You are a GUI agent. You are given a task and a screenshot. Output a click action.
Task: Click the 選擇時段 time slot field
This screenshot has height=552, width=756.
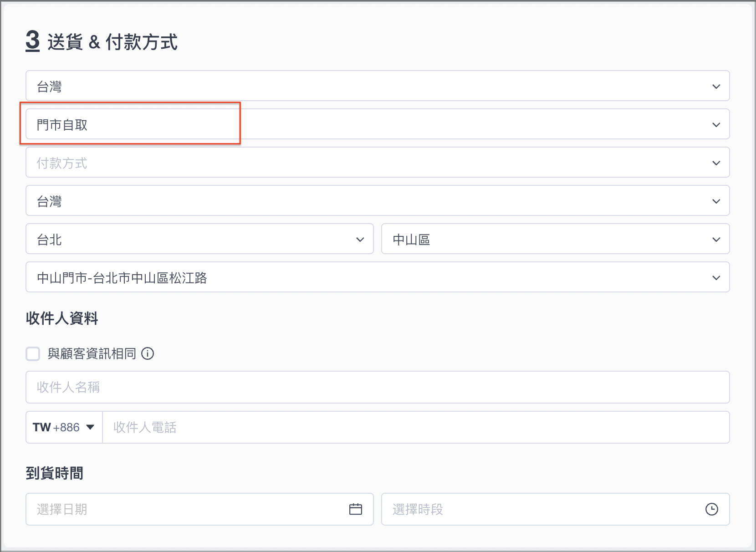tap(555, 509)
